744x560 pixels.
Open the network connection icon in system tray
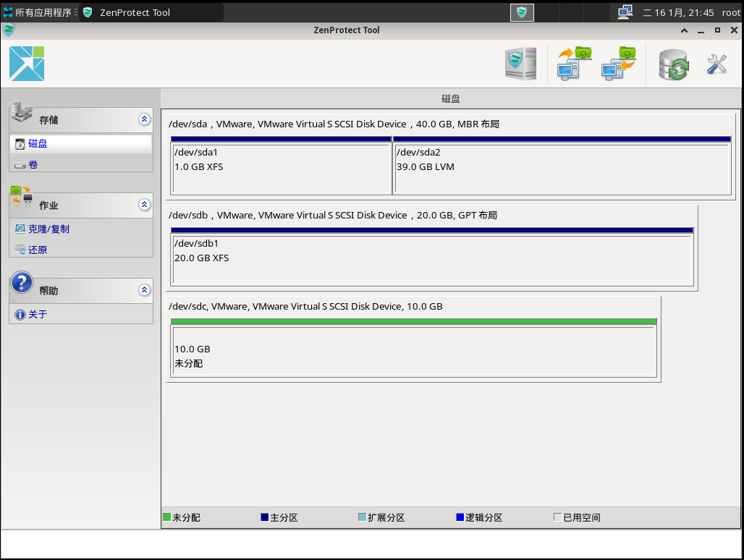[625, 12]
